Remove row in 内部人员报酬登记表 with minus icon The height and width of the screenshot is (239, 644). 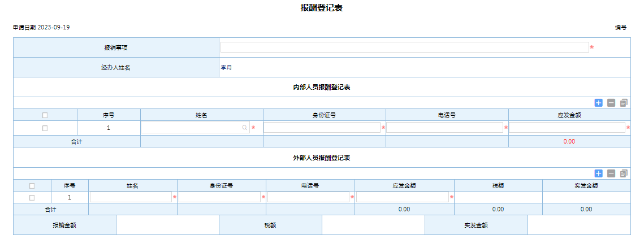611,103
